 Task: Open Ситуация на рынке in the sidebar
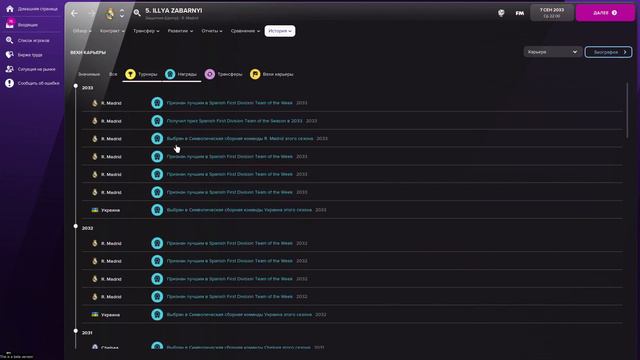pos(36,69)
